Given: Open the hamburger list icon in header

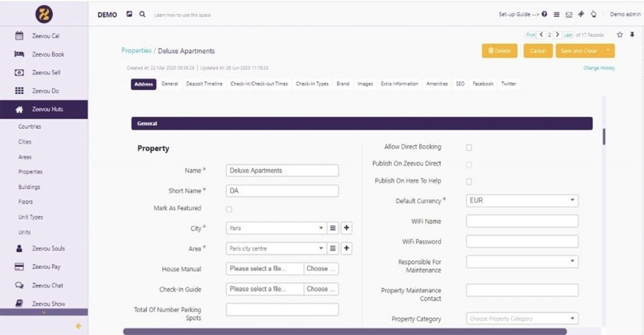Looking at the screenshot, I should (557, 14).
